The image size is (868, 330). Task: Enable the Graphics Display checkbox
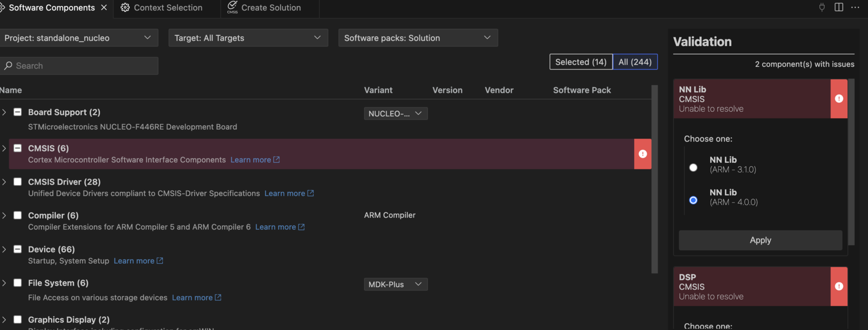(x=17, y=320)
